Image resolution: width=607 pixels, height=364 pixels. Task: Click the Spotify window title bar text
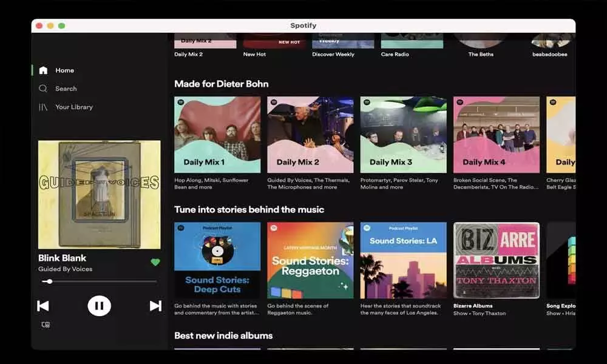pos(303,25)
